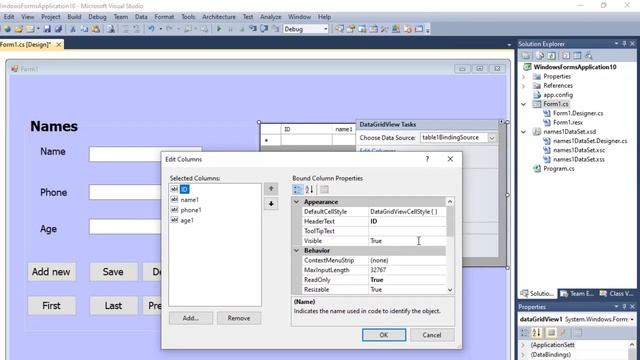
Task: Close the Form1.cs [Design] tab
Action: pos(58,44)
